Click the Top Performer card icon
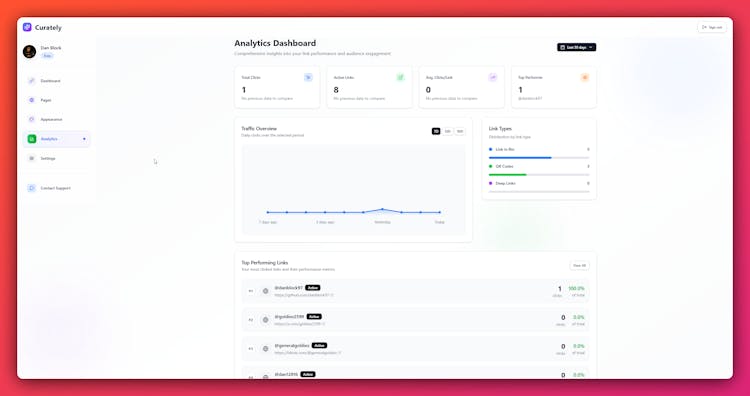The width and height of the screenshot is (750, 396). click(585, 77)
